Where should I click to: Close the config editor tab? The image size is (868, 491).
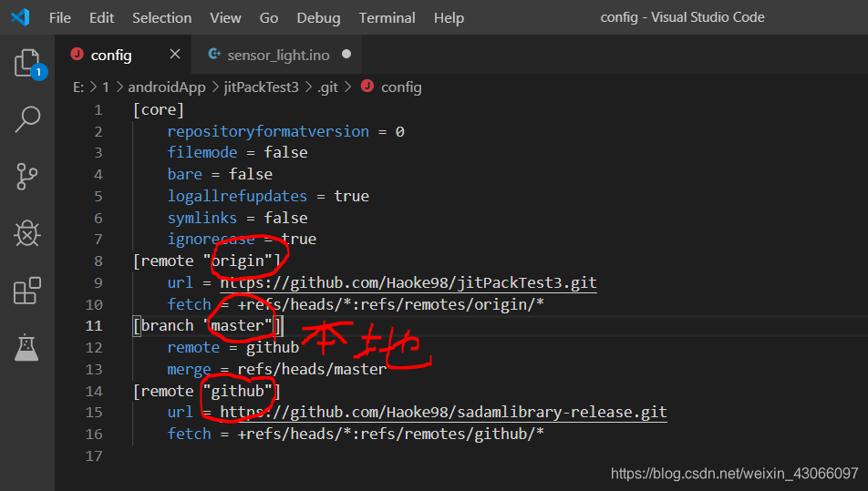[175, 54]
